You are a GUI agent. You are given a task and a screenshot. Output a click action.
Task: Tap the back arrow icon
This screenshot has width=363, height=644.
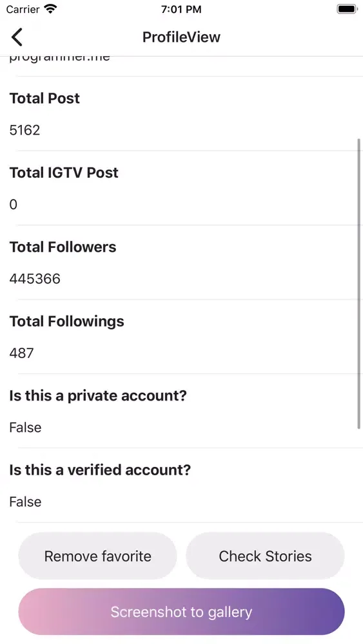coord(17,37)
